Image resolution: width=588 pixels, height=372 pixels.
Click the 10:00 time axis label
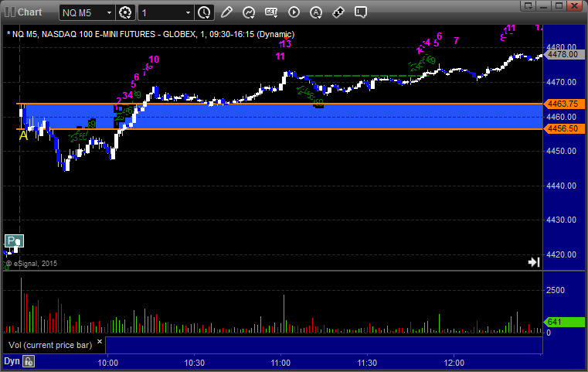pos(108,363)
